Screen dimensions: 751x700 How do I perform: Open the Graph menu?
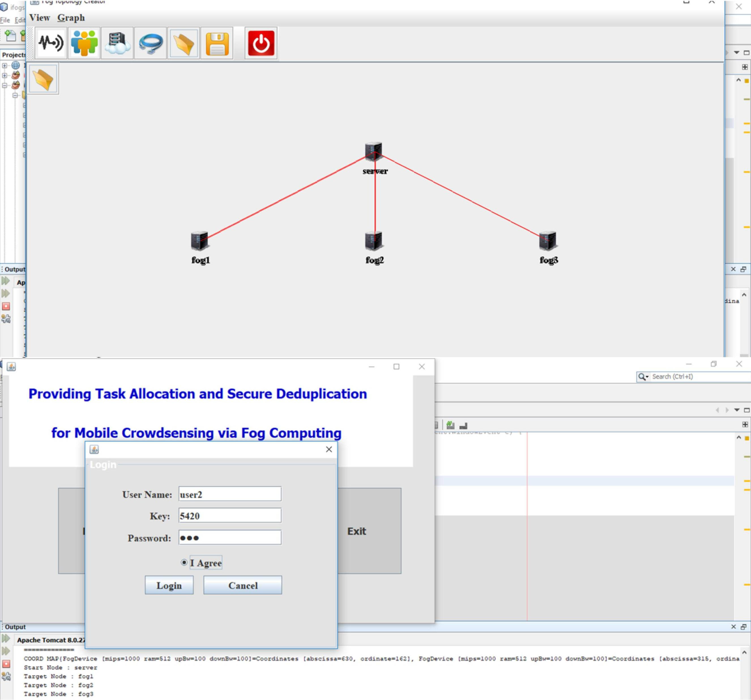tap(71, 17)
